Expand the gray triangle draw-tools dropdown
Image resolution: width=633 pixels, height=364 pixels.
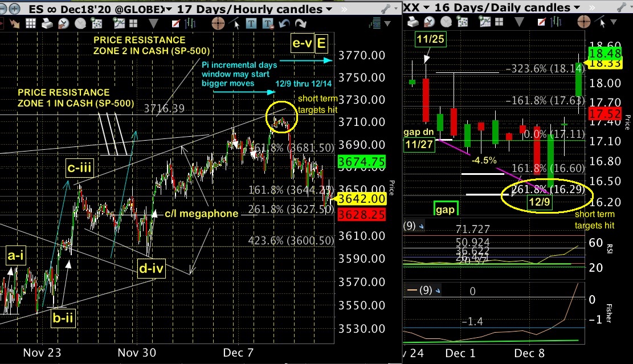pyautogui.click(x=154, y=23)
